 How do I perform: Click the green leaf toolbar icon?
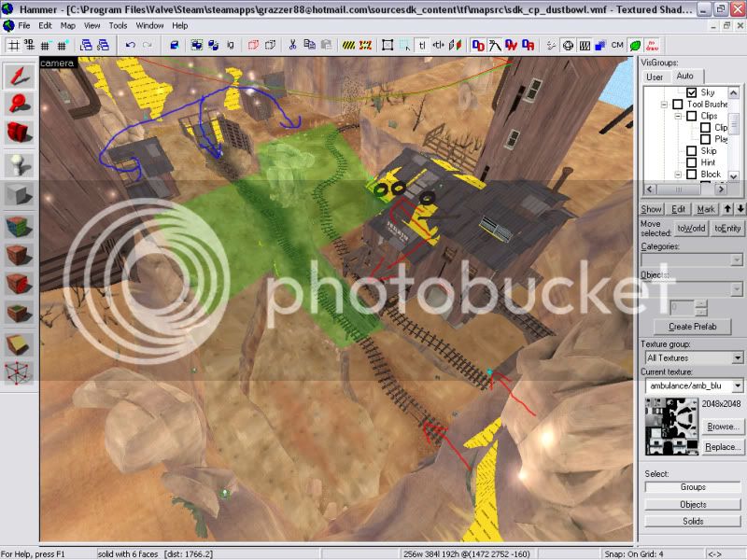coord(635,45)
